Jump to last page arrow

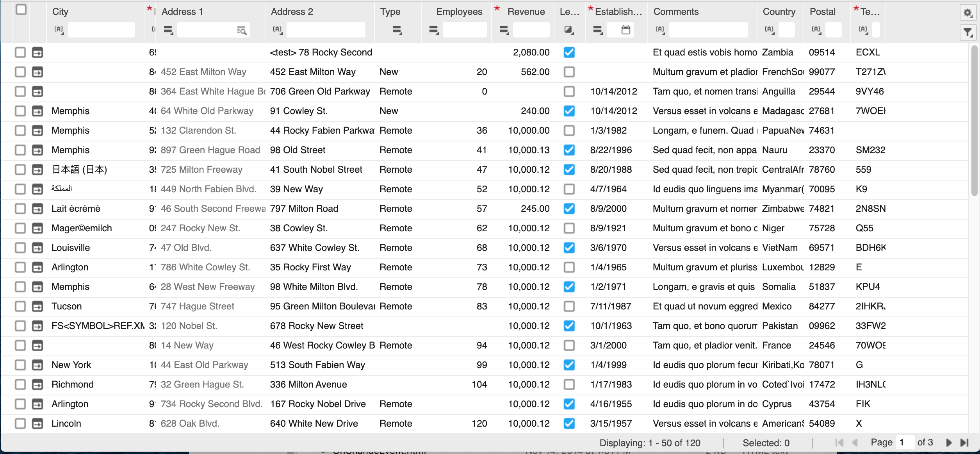point(964,442)
